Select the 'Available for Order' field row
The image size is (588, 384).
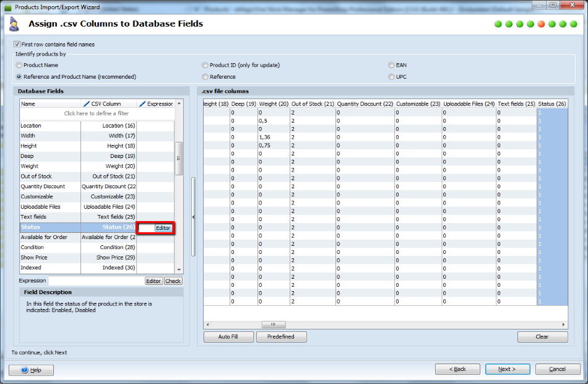point(97,237)
